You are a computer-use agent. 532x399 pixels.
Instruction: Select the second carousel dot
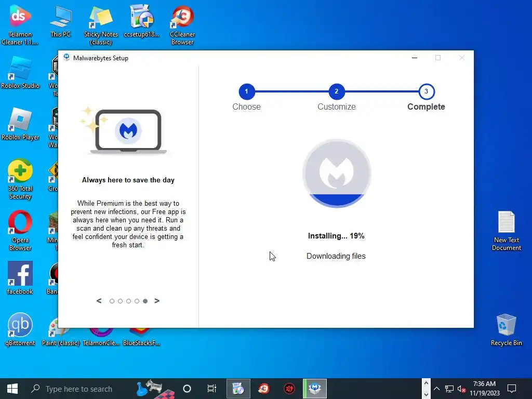tap(120, 301)
